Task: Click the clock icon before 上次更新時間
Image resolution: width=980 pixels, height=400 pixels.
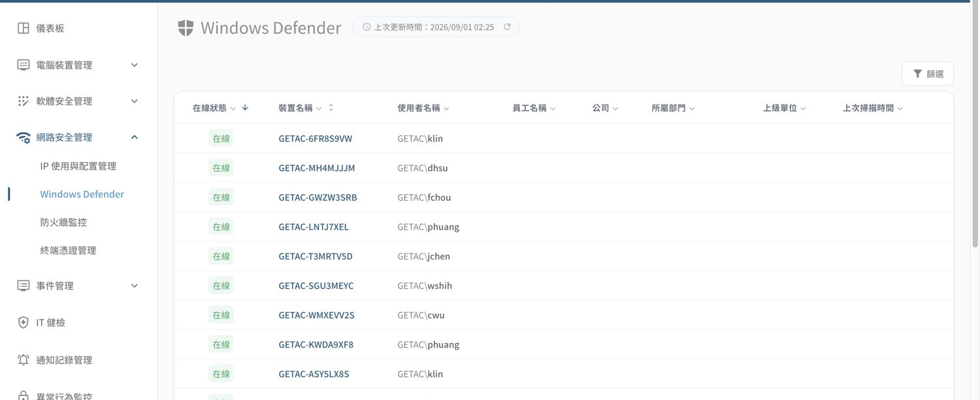Action: (x=367, y=27)
